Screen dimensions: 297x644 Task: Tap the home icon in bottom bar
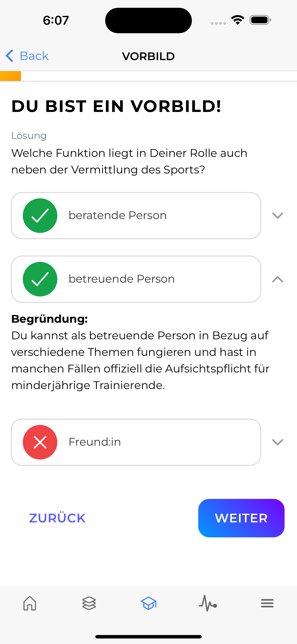pyautogui.click(x=30, y=603)
